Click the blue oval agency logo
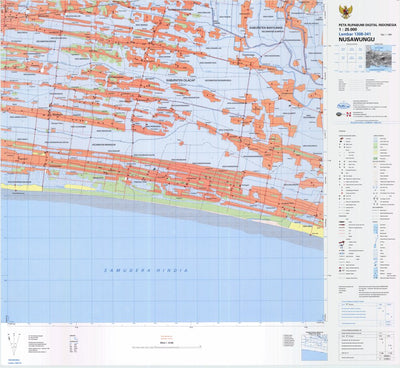 [344, 106]
